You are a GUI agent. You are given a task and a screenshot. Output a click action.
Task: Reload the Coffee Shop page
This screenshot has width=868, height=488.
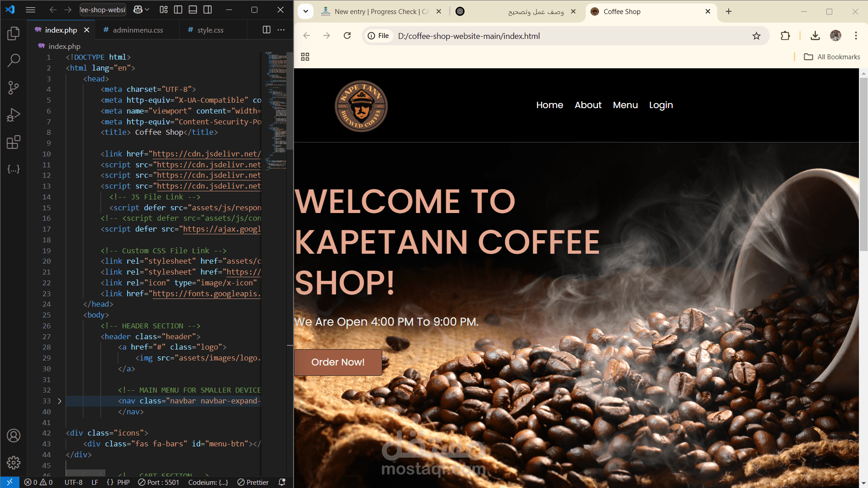347,36
